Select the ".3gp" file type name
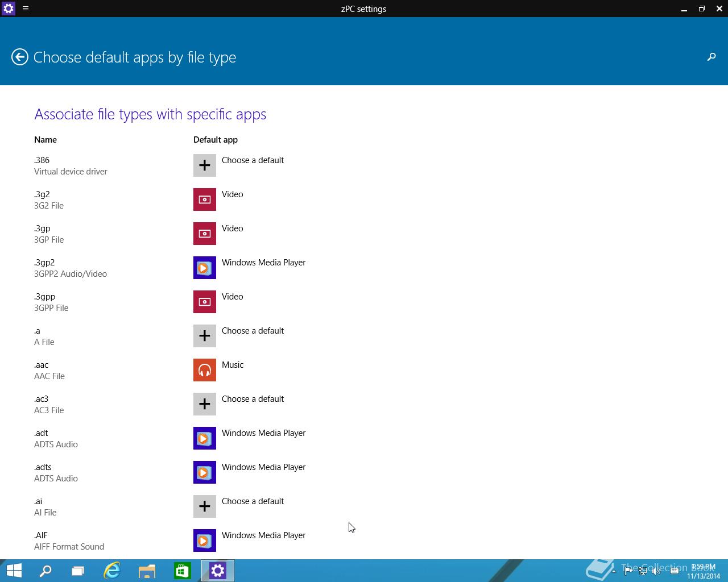This screenshot has height=582, width=728. point(42,228)
